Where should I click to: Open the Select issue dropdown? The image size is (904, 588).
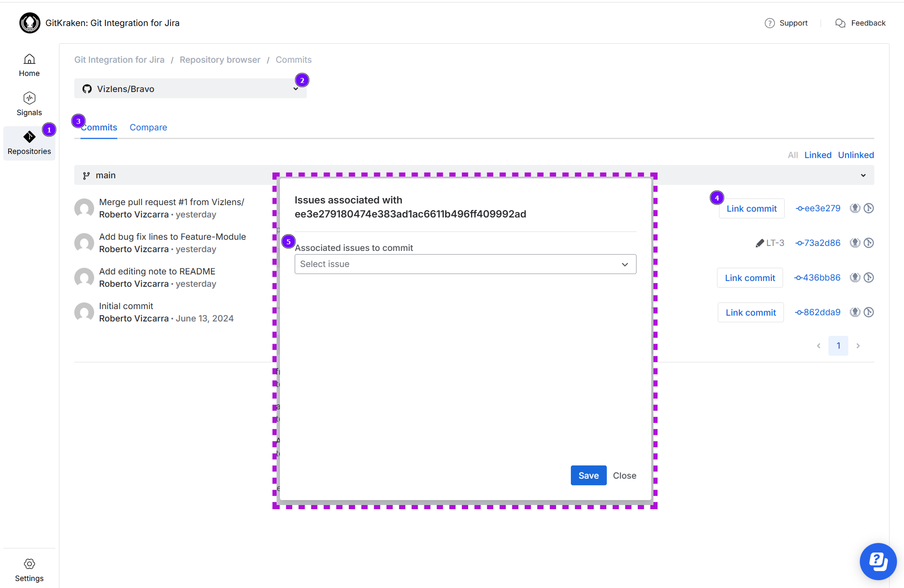click(x=465, y=264)
